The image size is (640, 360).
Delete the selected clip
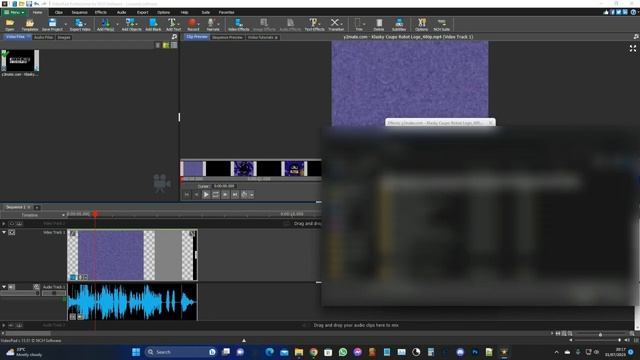tap(379, 24)
